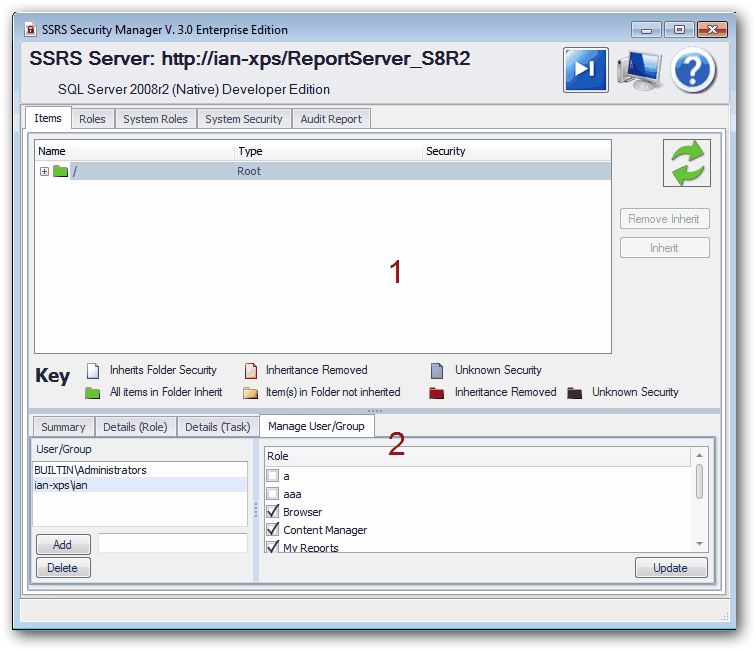Open the computer monitor server icon
The image size is (756, 651).
[x=639, y=70]
